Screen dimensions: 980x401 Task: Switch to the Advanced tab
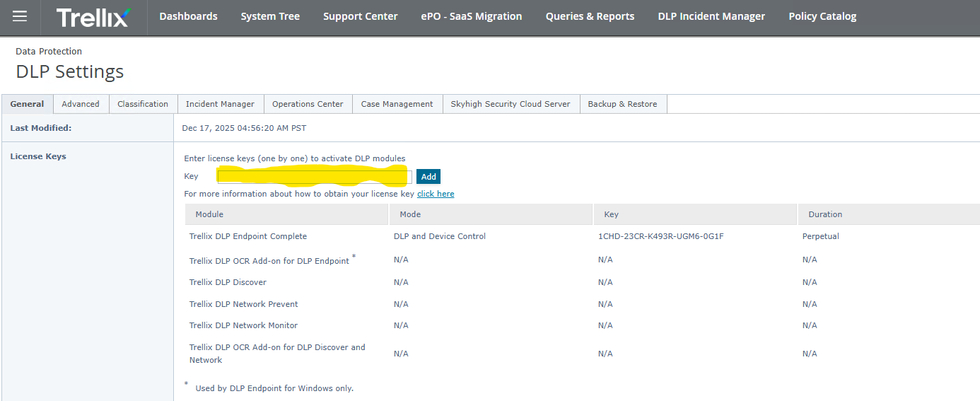coord(81,104)
